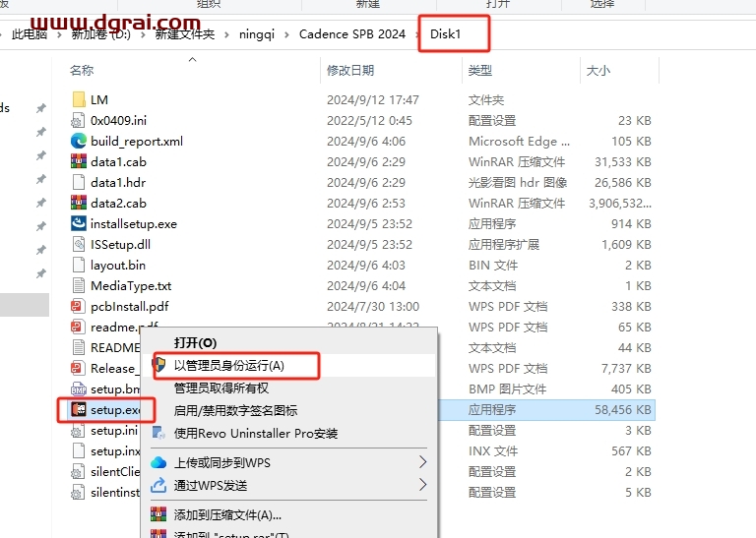Viewport: 756px width, 538px height.
Task: Select the MediaType.txt document icon
Action: coord(79,285)
